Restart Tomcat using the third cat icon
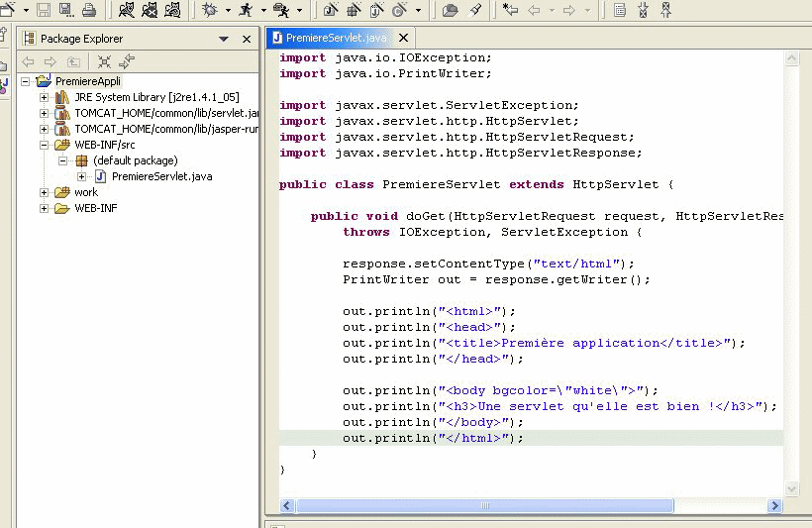Viewport: 812px width, 528px height. coord(172,10)
